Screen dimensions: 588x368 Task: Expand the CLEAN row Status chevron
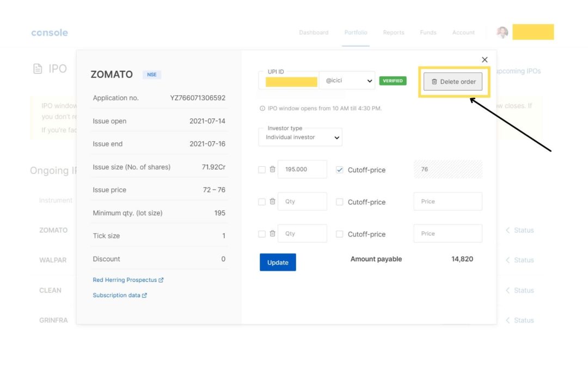coord(508,290)
